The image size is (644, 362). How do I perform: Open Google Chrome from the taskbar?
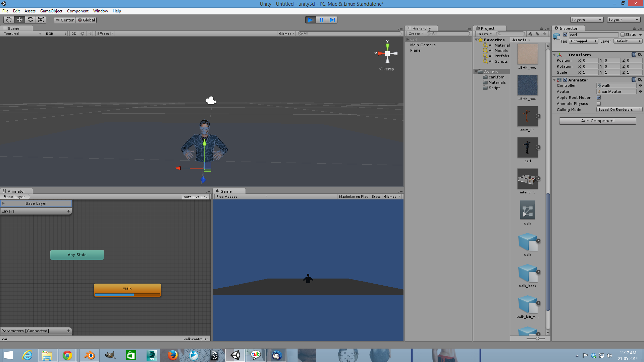(67, 355)
